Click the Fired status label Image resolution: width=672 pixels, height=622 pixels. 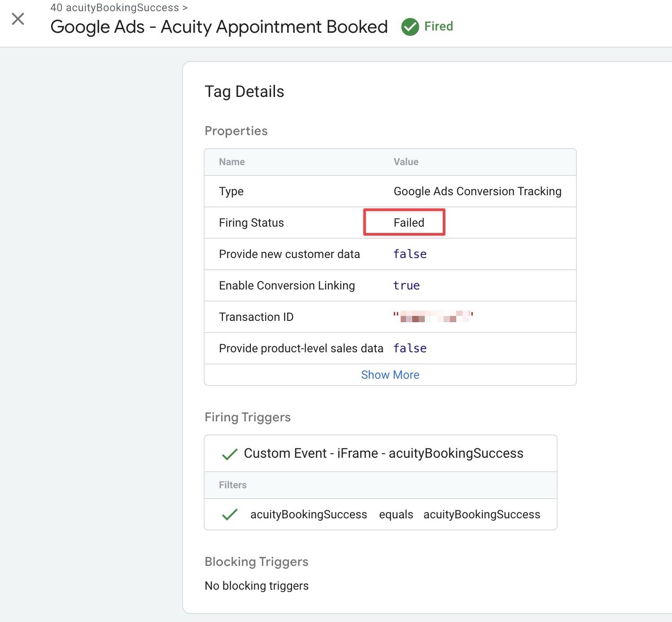click(x=439, y=26)
